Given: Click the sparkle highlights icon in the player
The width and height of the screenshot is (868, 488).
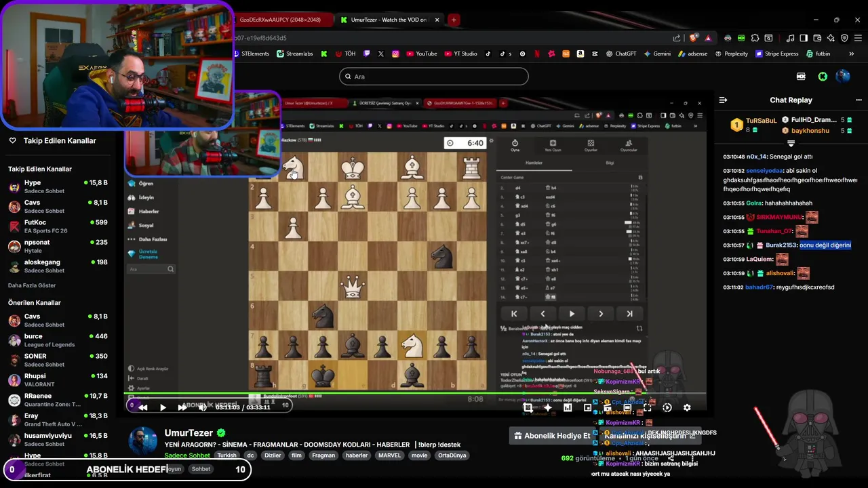Looking at the screenshot, I should tap(548, 407).
